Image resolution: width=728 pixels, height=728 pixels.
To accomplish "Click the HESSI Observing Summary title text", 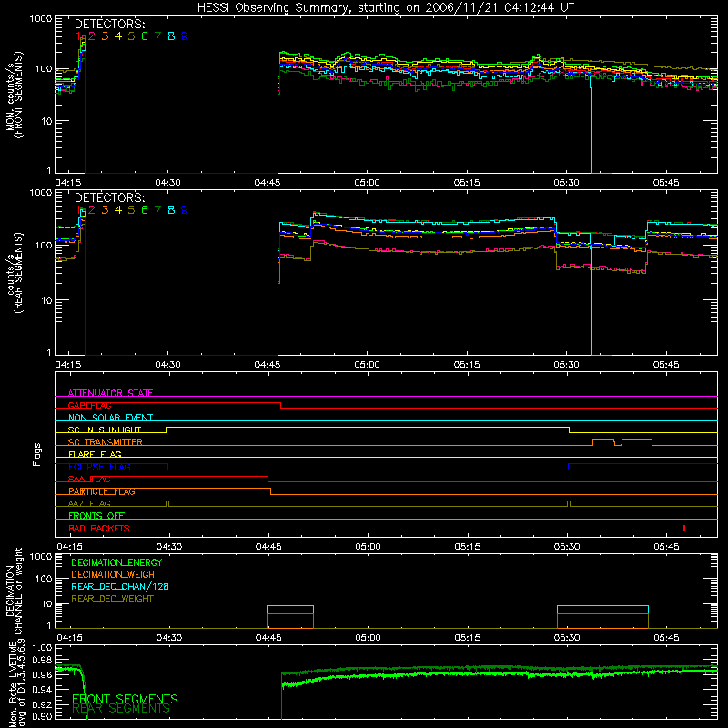I will [385, 8].
